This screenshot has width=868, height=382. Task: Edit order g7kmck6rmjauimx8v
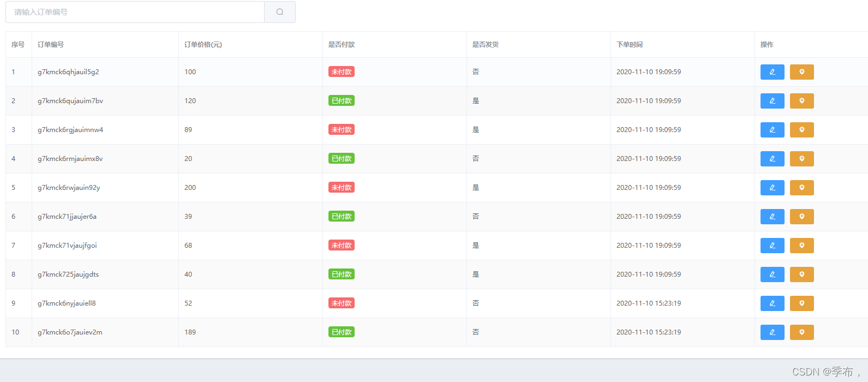pyautogui.click(x=772, y=159)
